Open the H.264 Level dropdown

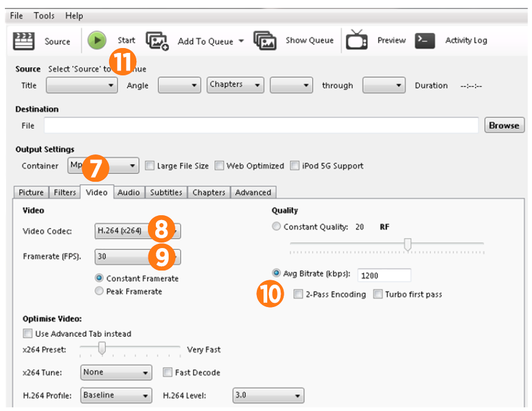click(x=268, y=395)
